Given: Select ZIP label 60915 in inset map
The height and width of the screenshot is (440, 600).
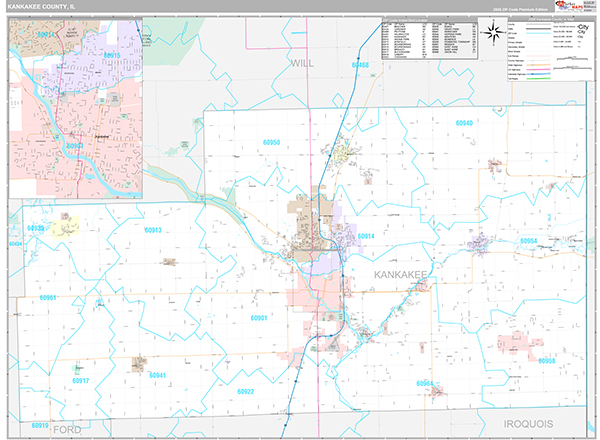Looking at the screenshot, I should [112, 55].
